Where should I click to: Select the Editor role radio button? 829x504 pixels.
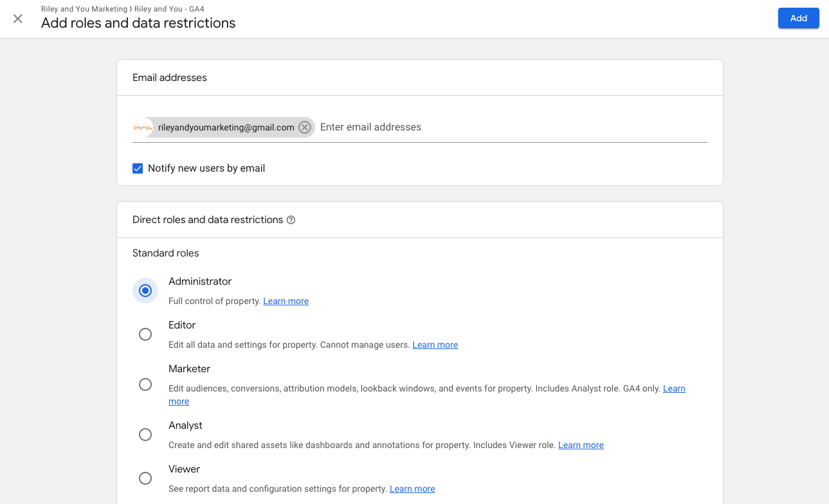(145, 334)
